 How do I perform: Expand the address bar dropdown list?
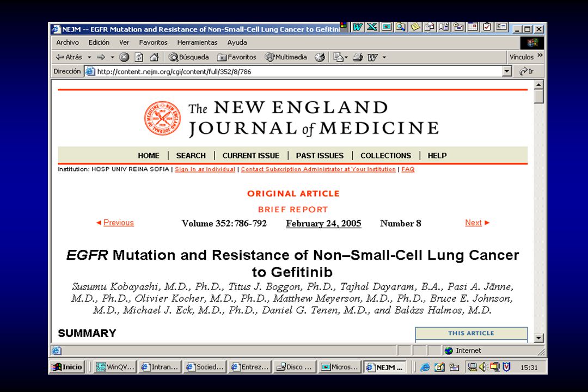click(x=507, y=71)
